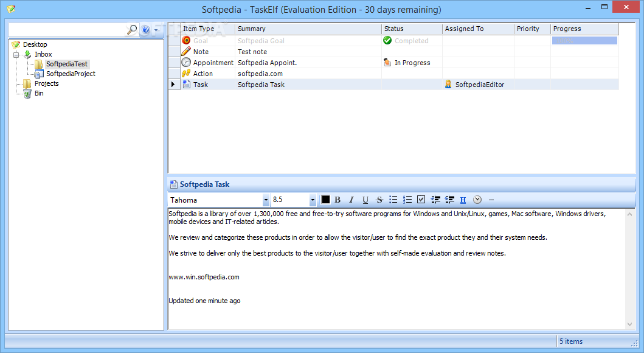Click the row indicator arrow for Task
The width and height of the screenshot is (644, 353).
tap(174, 84)
